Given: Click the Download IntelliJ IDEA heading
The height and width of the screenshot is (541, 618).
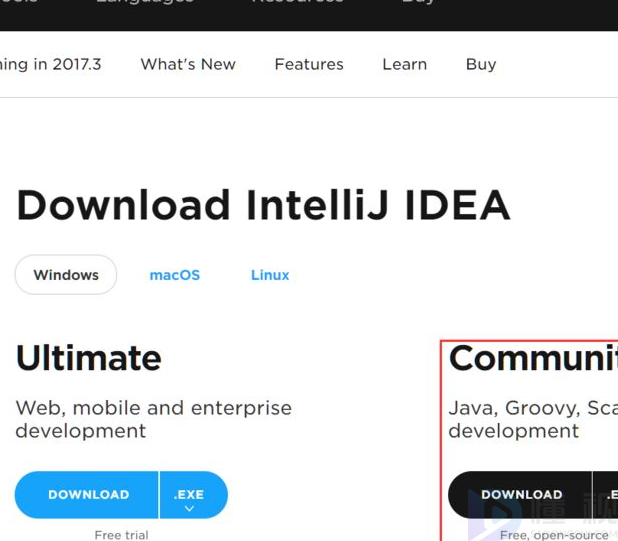Looking at the screenshot, I should point(263,205).
